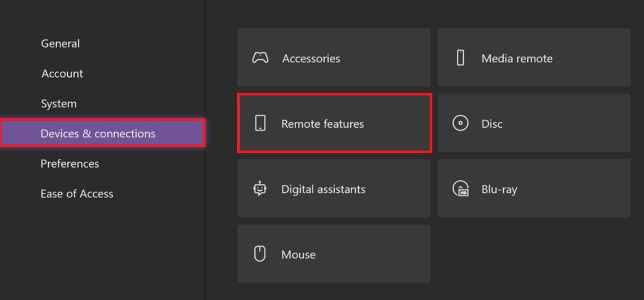Click the disc icon on the Disc tile

460,123
